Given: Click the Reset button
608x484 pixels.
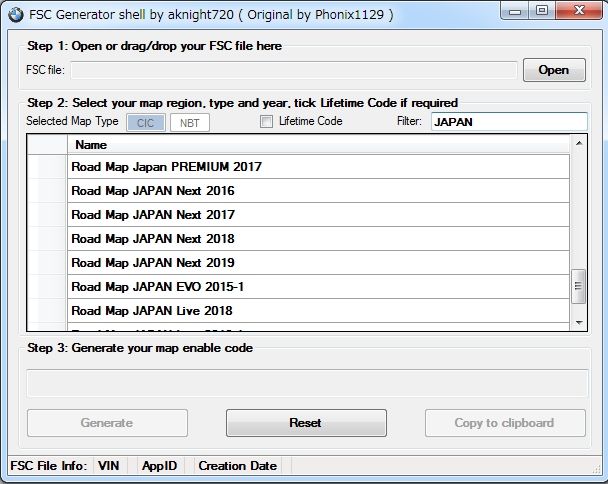Looking at the screenshot, I should (306, 423).
